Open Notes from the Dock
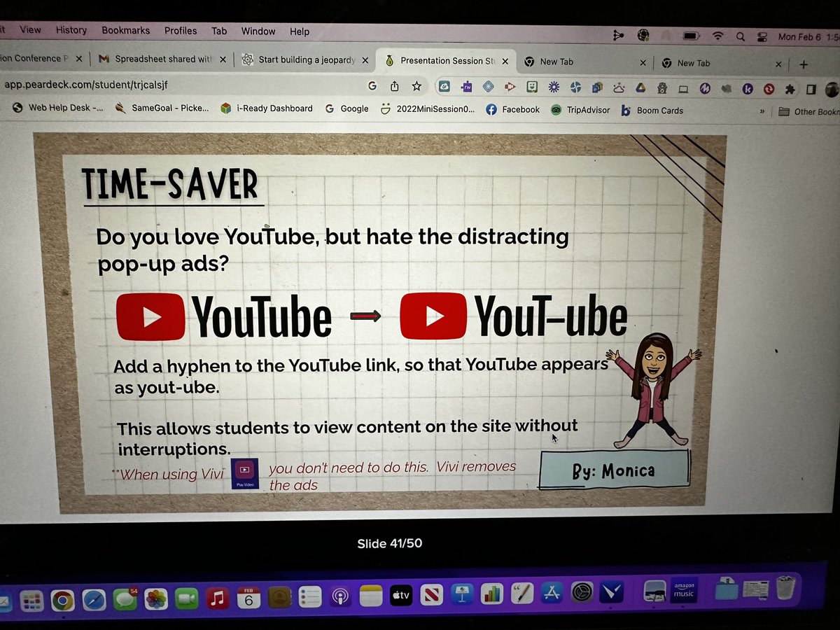Image resolution: width=840 pixels, height=630 pixels. (371, 596)
